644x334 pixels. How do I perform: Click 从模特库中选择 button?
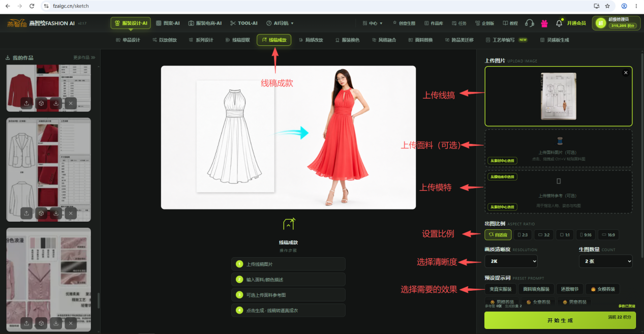point(502,177)
